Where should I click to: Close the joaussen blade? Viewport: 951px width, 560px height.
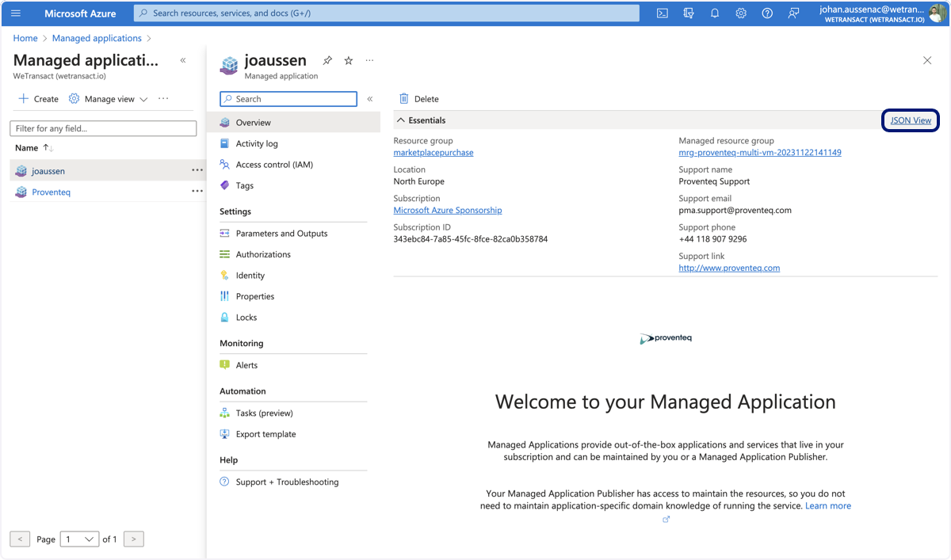(x=927, y=60)
